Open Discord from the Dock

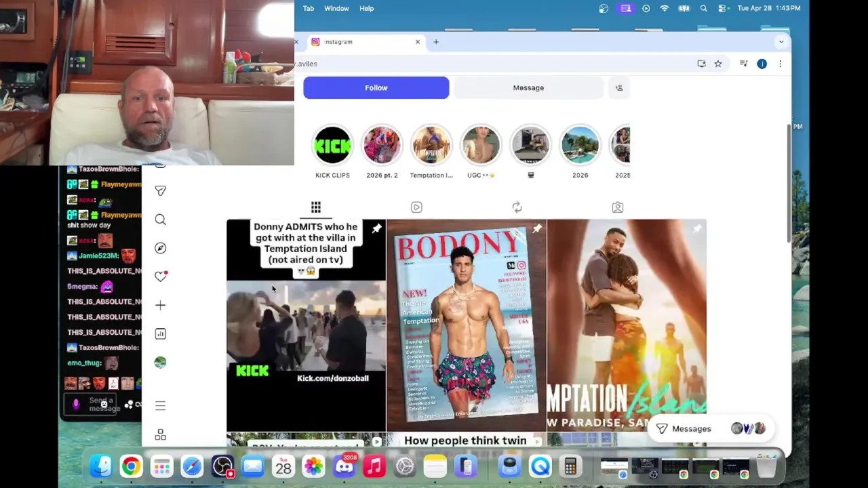click(344, 466)
